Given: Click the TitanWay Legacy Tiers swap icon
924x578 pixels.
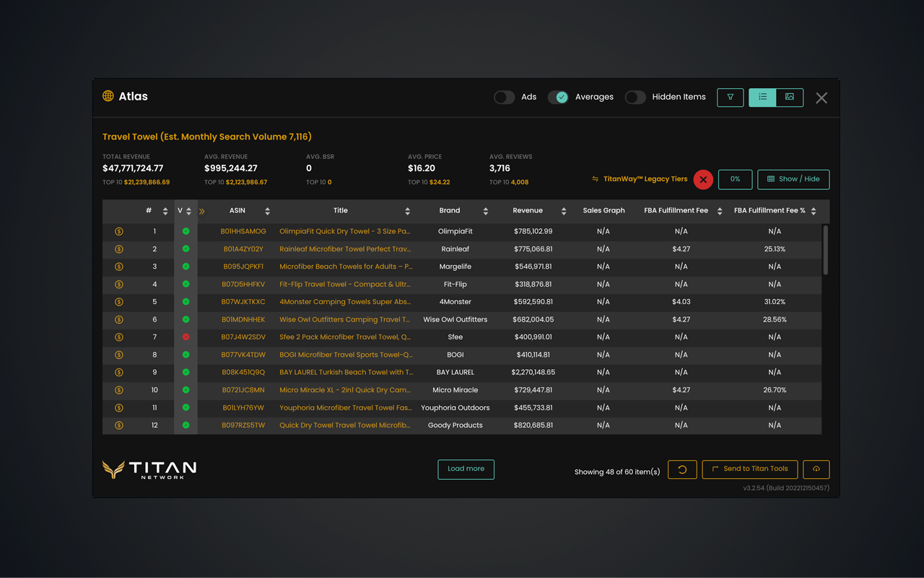Looking at the screenshot, I should click(x=596, y=179).
